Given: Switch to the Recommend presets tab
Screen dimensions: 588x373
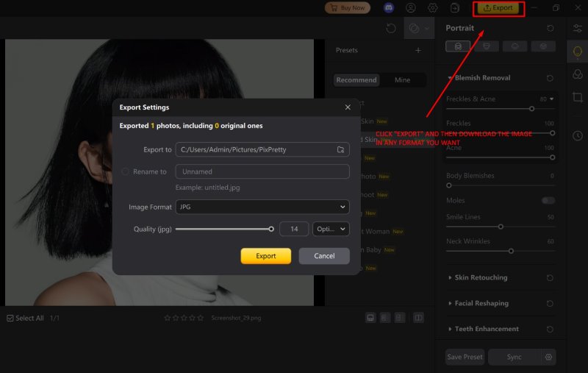Looking at the screenshot, I should [x=356, y=79].
